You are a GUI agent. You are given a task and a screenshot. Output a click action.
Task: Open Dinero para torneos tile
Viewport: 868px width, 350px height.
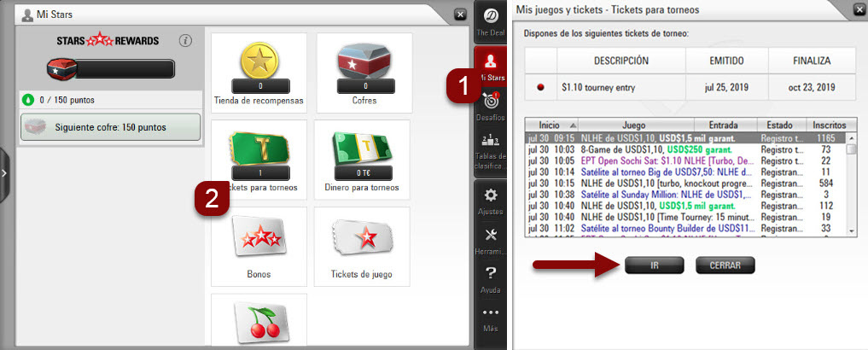[362, 160]
